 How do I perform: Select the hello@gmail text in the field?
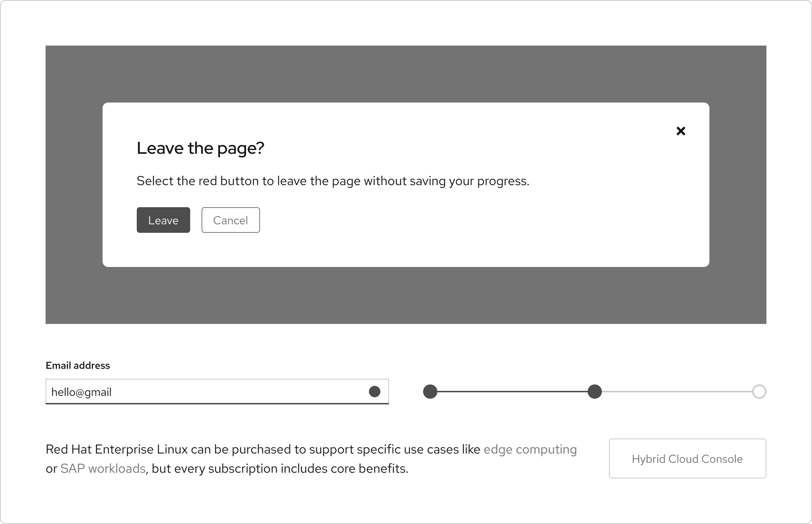pyautogui.click(x=82, y=392)
